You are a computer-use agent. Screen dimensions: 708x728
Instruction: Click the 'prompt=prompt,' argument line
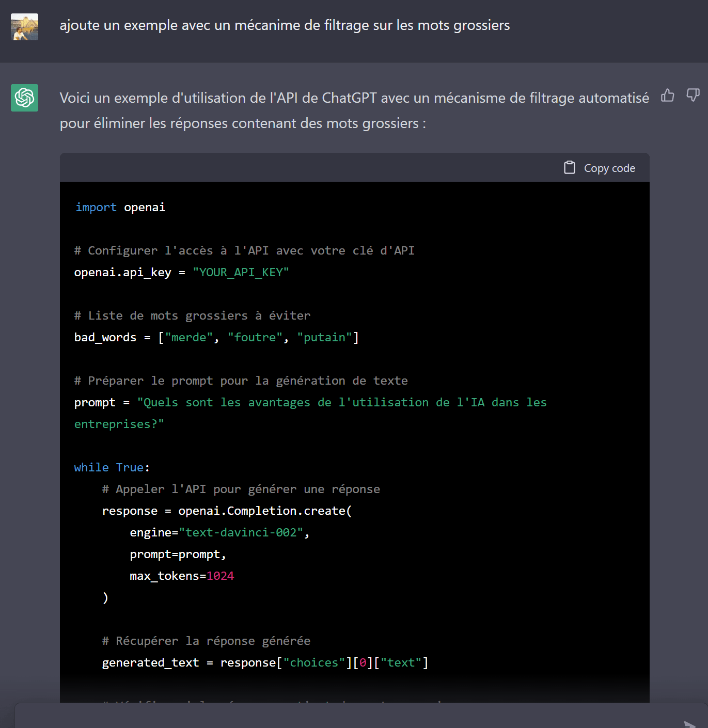click(178, 555)
